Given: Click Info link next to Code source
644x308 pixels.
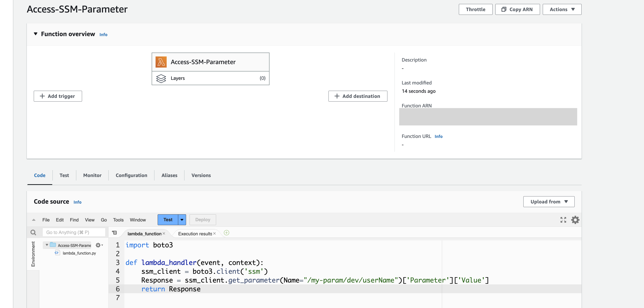Looking at the screenshot, I should (x=77, y=202).
